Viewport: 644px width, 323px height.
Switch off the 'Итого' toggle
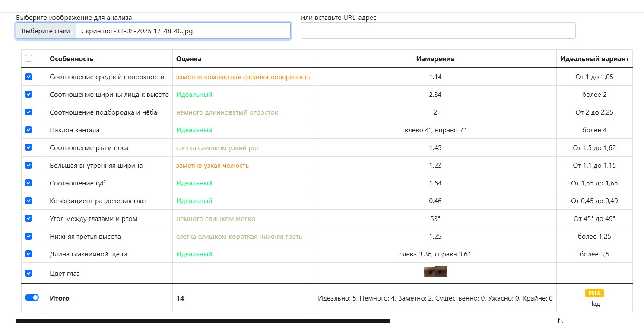[x=32, y=297]
